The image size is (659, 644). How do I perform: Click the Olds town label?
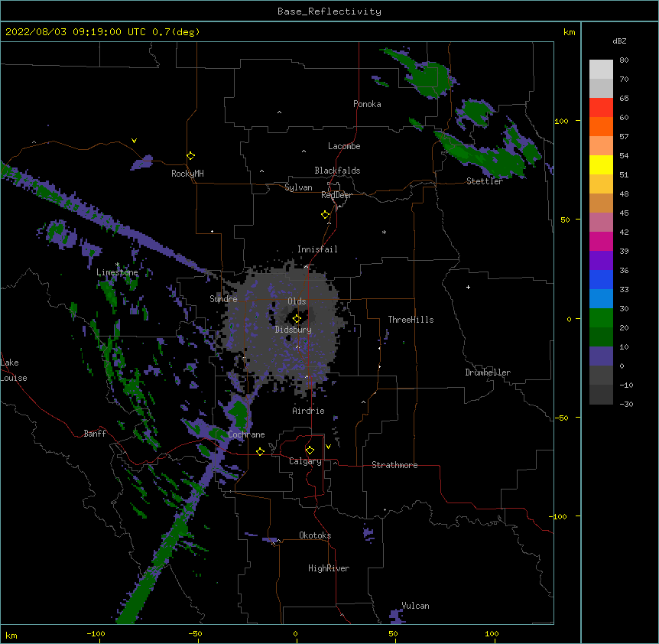pyautogui.click(x=297, y=301)
